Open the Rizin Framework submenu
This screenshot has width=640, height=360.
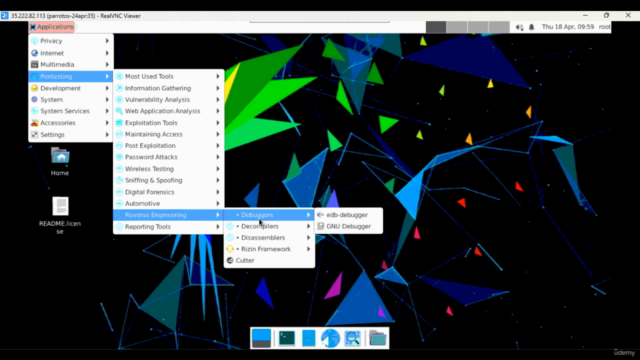tap(269, 249)
